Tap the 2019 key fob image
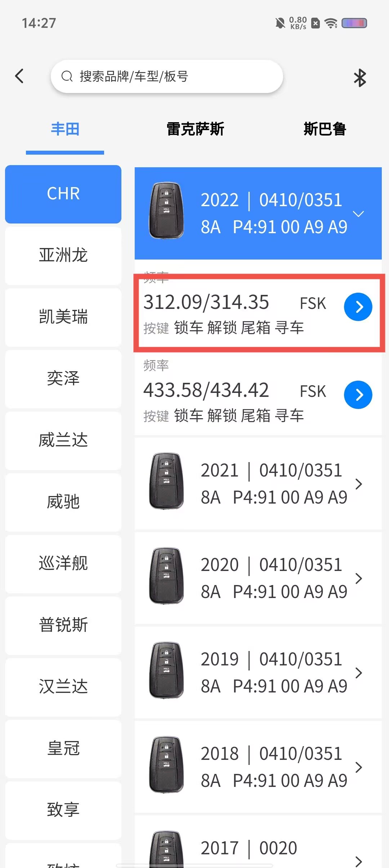Screen dimensions: 389x868 pyautogui.click(x=166, y=670)
